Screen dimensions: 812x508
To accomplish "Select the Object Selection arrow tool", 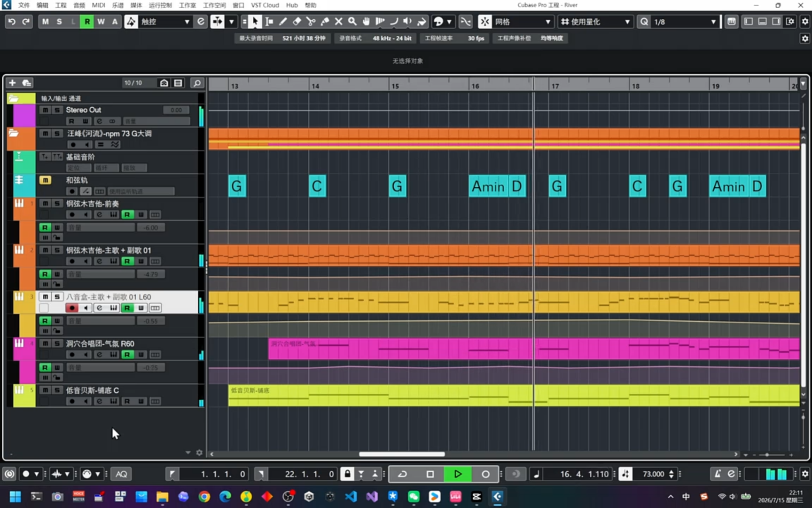I will pyautogui.click(x=255, y=22).
